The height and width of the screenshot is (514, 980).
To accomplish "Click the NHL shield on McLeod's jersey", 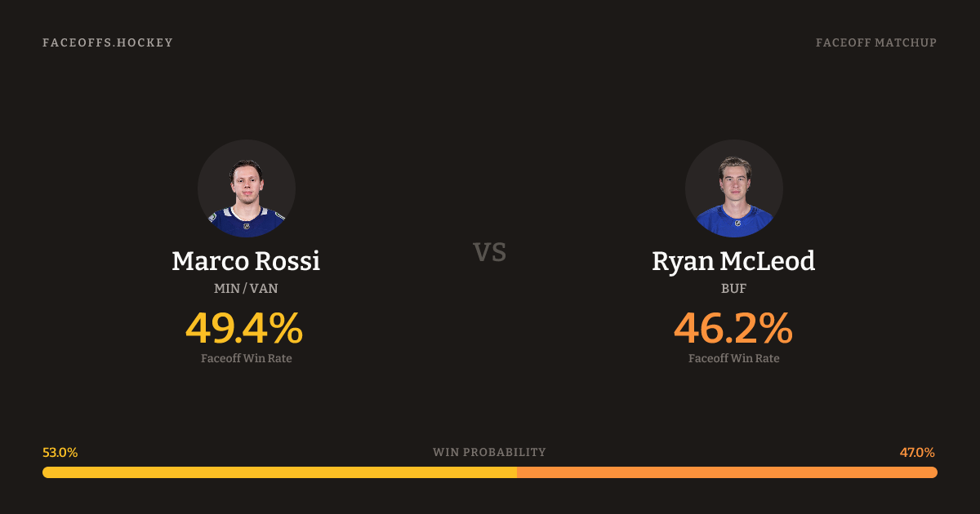I will [737, 223].
